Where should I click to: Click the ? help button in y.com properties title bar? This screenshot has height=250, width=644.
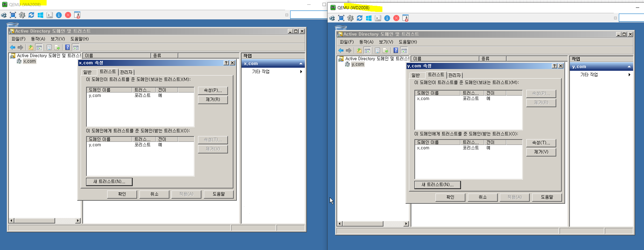(x=555, y=66)
